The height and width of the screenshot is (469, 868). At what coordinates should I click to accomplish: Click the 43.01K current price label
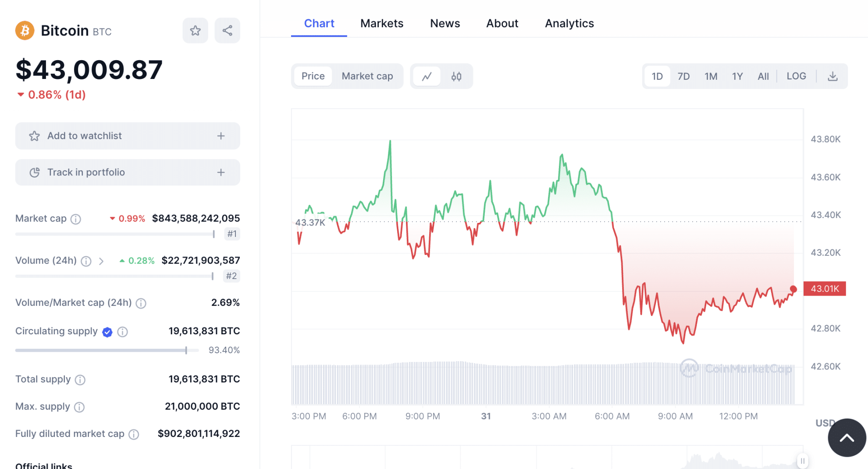pyautogui.click(x=825, y=289)
